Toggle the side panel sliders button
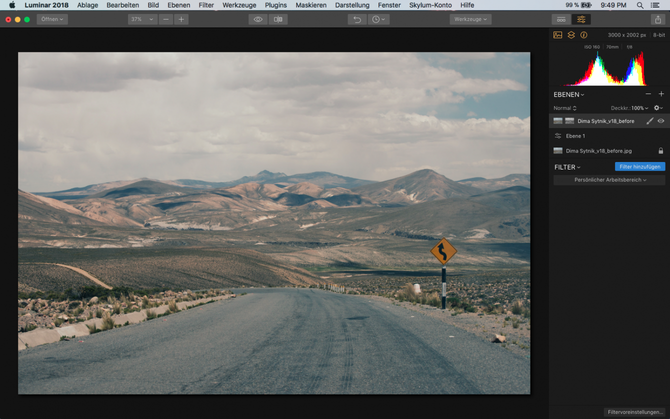Image resolution: width=670 pixels, height=419 pixels. pyautogui.click(x=581, y=19)
